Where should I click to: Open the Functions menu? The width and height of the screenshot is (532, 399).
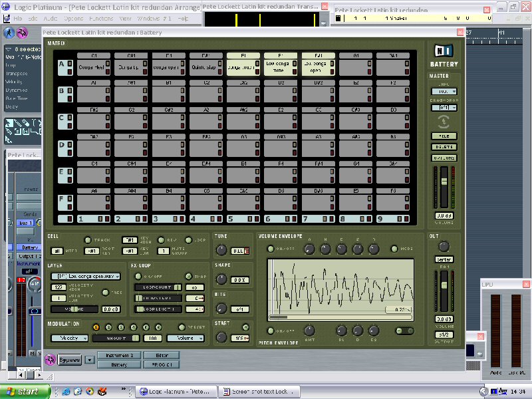[100, 18]
